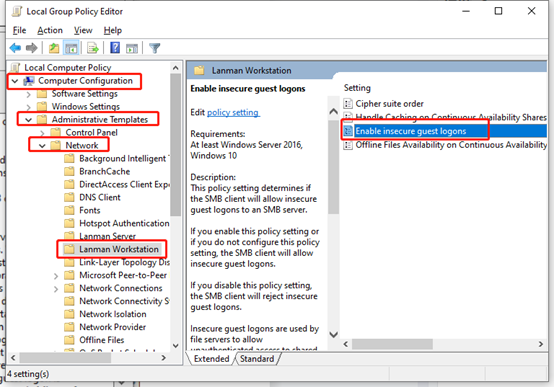Select the Lanman Server tree item
This screenshot has width=554, height=387.
point(107,236)
